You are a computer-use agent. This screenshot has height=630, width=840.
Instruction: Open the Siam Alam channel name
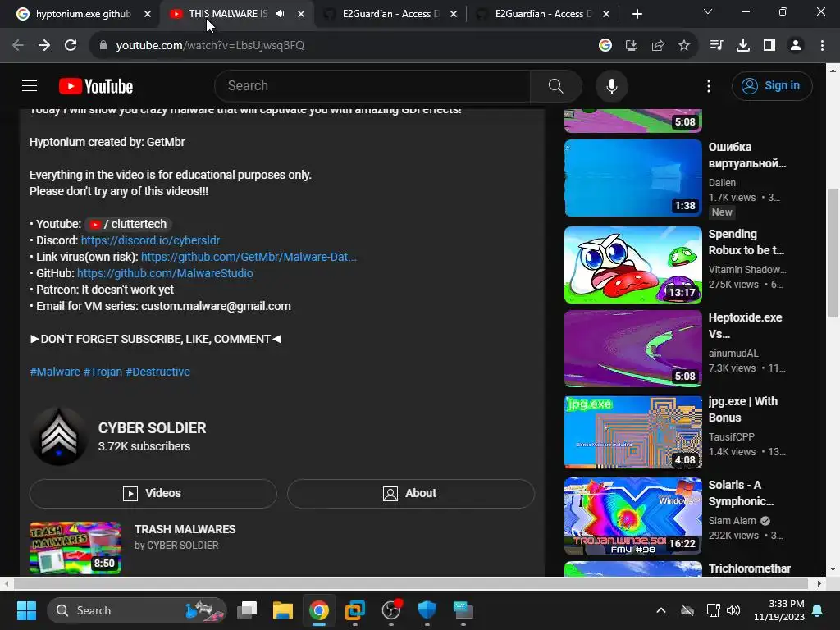click(x=733, y=521)
